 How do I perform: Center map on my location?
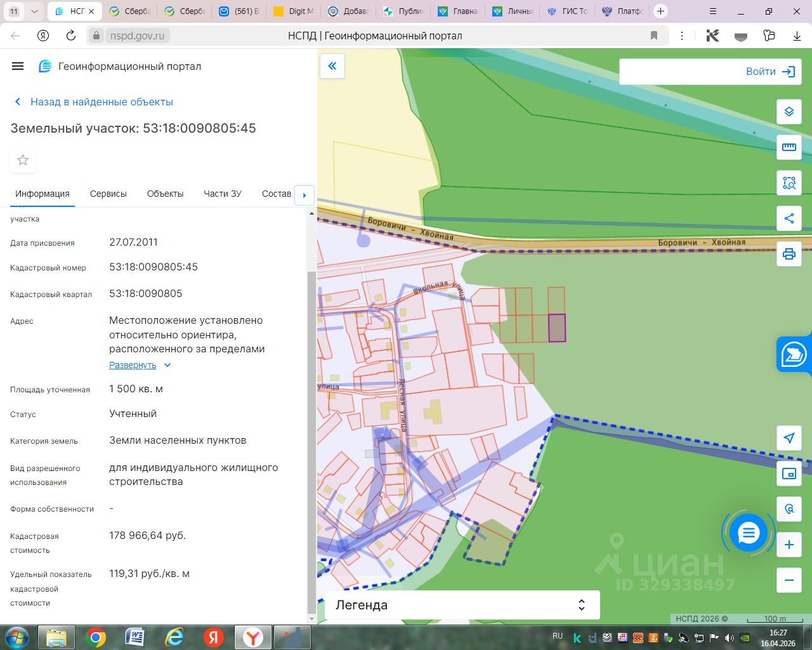(x=789, y=438)
